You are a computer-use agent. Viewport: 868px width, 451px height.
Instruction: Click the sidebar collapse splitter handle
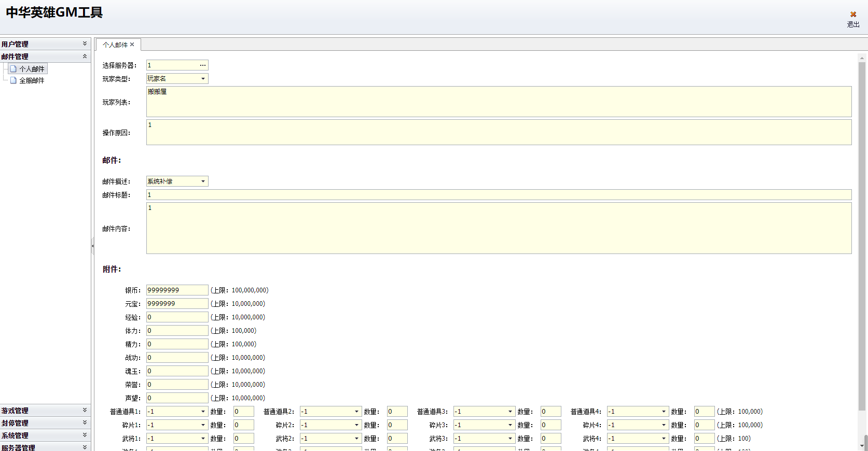coord(93,246)
